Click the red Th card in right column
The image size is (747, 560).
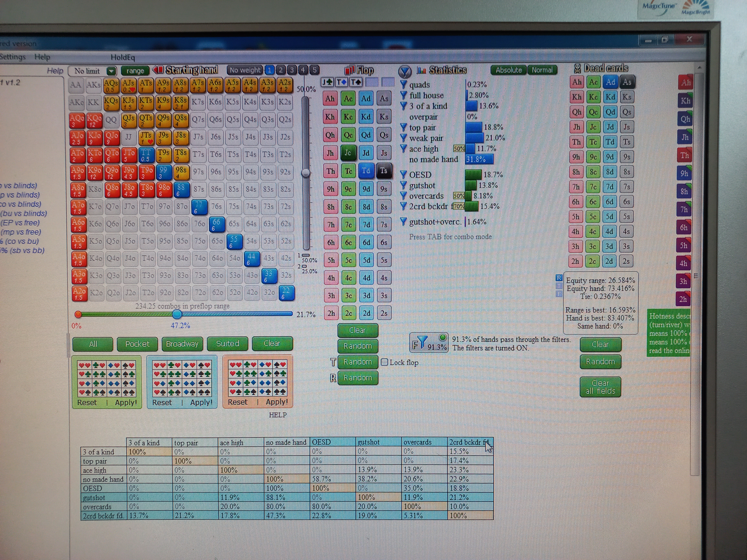pyautogui.click(x=684, y=156)
